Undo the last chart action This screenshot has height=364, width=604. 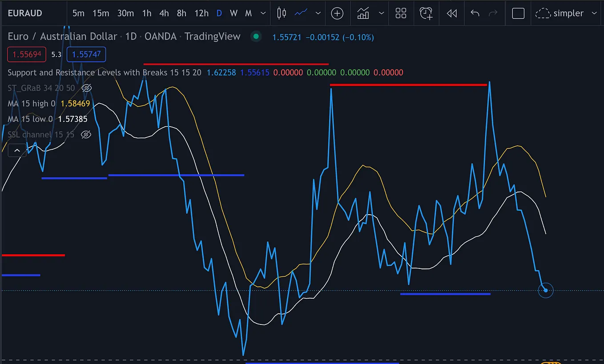475,13
